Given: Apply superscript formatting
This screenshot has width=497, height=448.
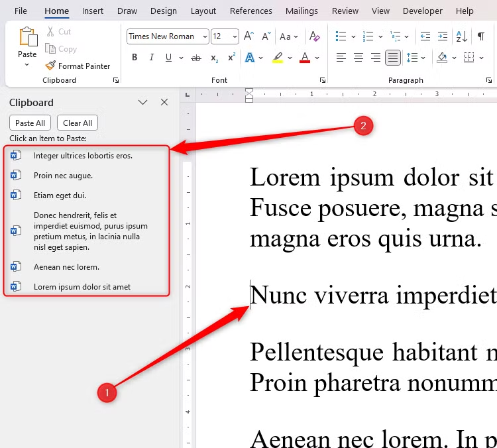Looking at the screenshot, I should point(232,57).
